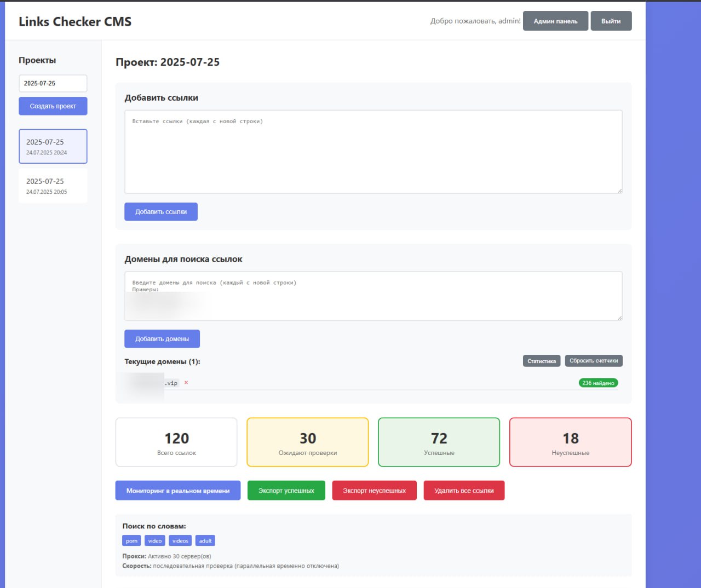Focus the links textarea 'Вставьте ссылки'

373,152
